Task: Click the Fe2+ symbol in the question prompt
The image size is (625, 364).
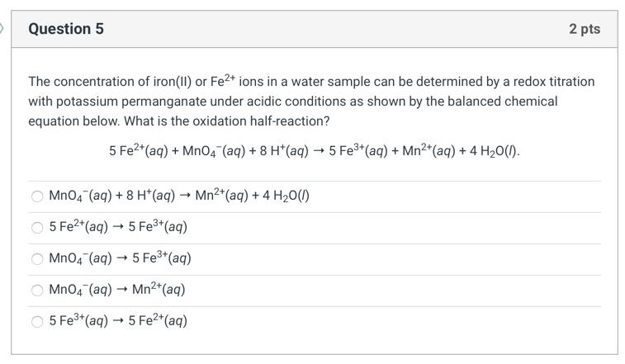Action: point(223,81)
